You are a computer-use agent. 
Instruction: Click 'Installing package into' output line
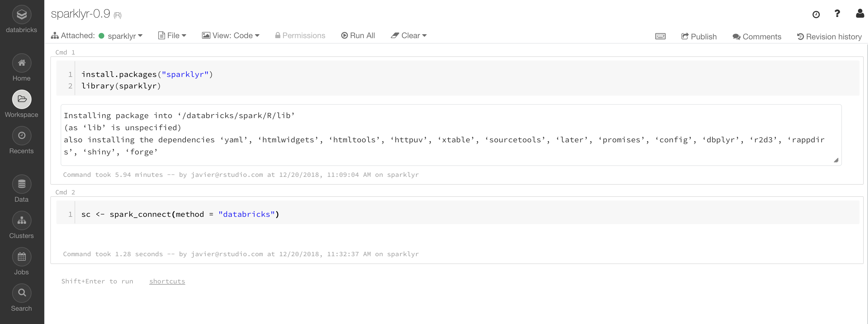coord(179,116)
